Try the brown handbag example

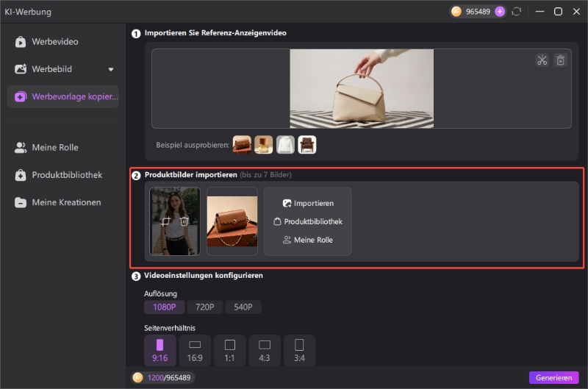(x=242, y=145)
